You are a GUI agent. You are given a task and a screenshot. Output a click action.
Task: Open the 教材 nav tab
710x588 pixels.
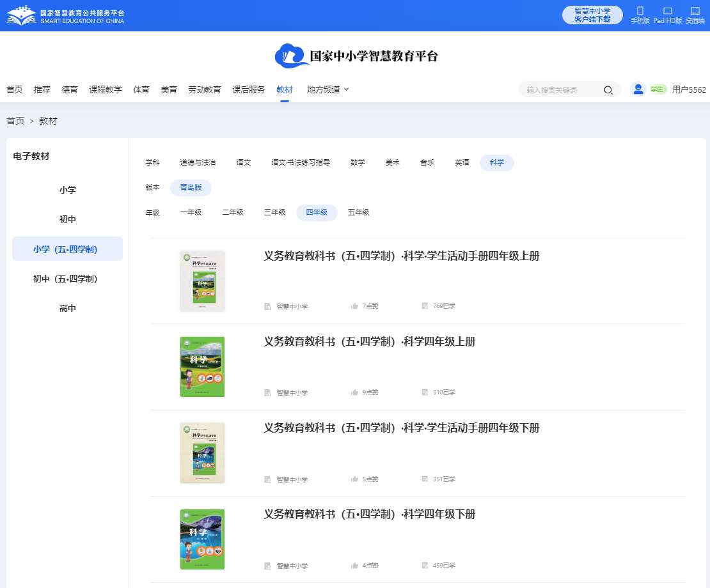click(x=285, y=89)
